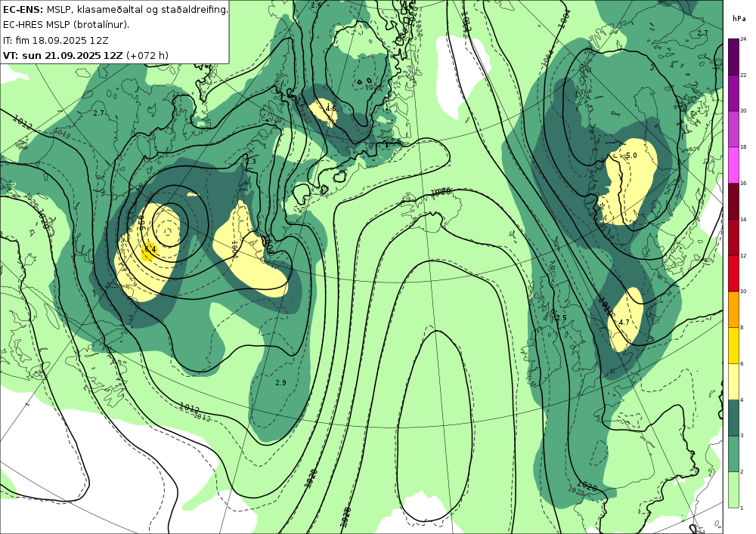Select the pink 16–18 hPa legend swatch
This screenshot has width=756, height=534.
pyautogui.click(x=733, y=165)
